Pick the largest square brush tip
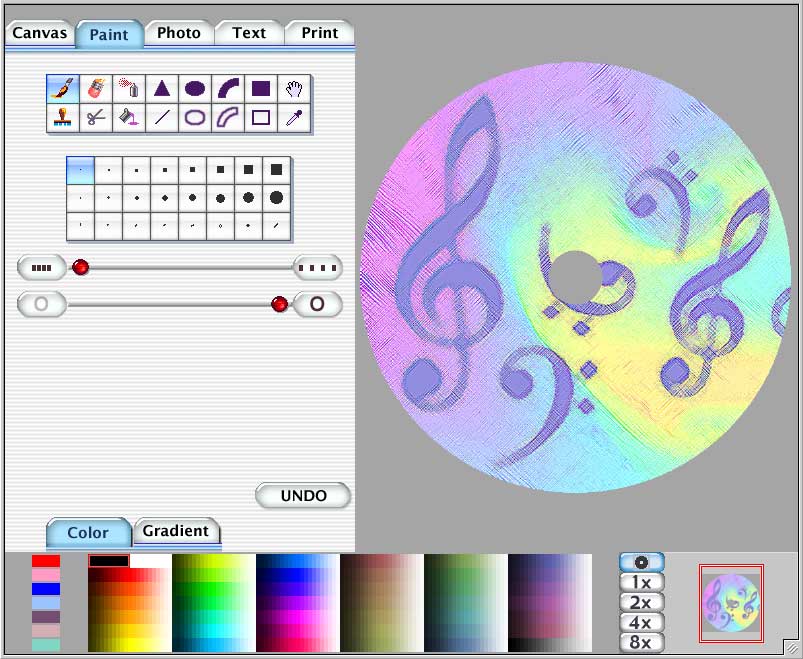The width and height of the screenshot is (803, 659). pos(277,169)
